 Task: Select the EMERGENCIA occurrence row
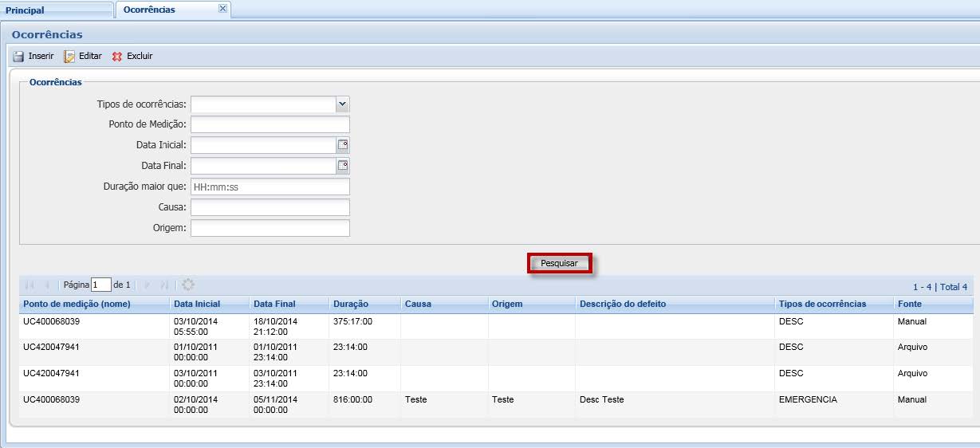click(478, 404)
